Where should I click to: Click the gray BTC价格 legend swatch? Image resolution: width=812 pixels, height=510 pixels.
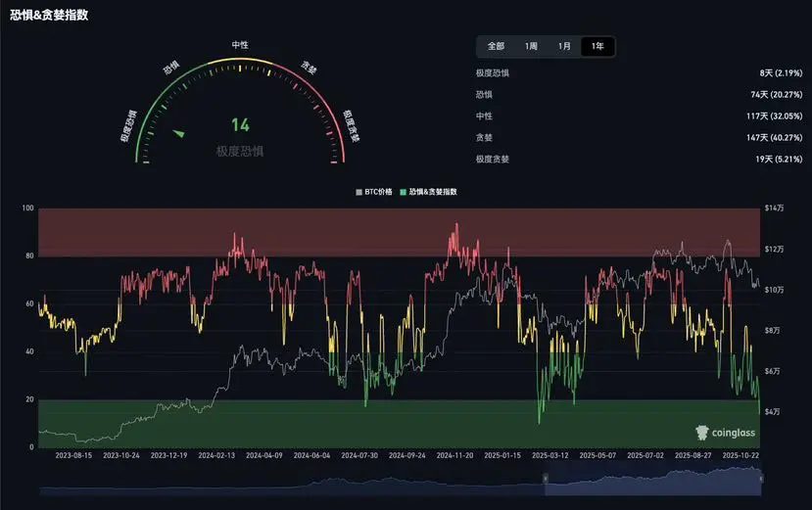pyautogui.click(x=358, y=192)
